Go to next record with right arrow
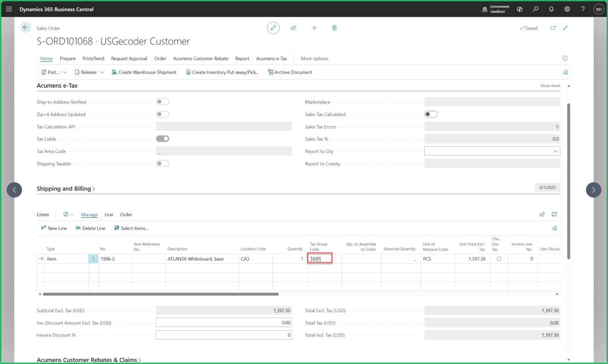The image size is (608, 364). pyautogui.click(x=593, y=190)
